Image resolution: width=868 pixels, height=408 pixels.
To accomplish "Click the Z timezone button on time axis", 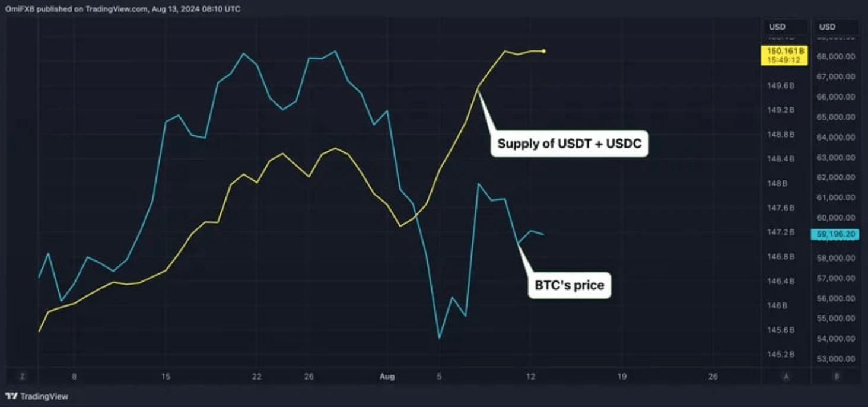I will (23, 377).
